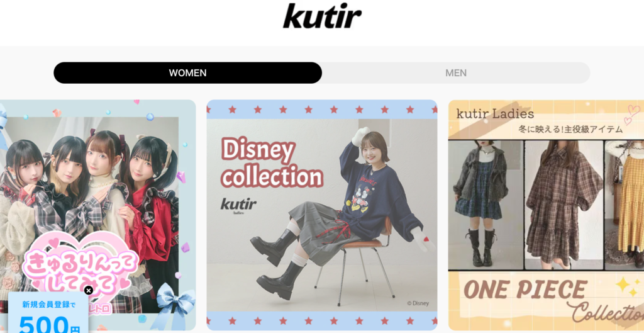Click the kutir logo at top
644x333 pixels.
coord(322,16)
